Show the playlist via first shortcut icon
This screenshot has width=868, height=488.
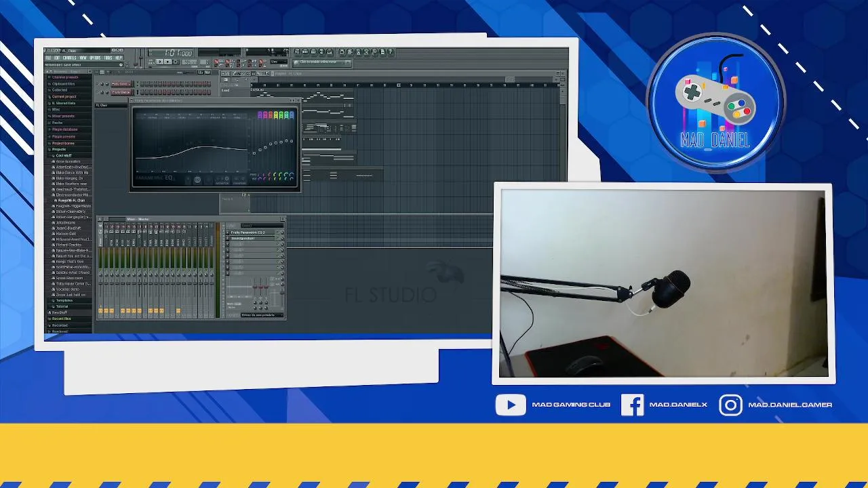[x=297, y=52]
